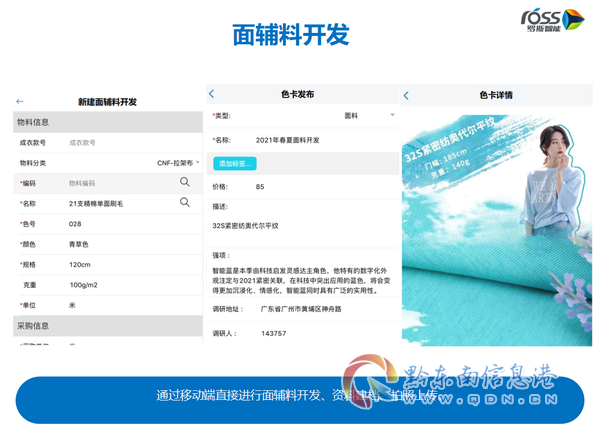Click the 添加标签 button
This screenshot has width=600, height=431.
pyautogui.click(x=235, y=164)
